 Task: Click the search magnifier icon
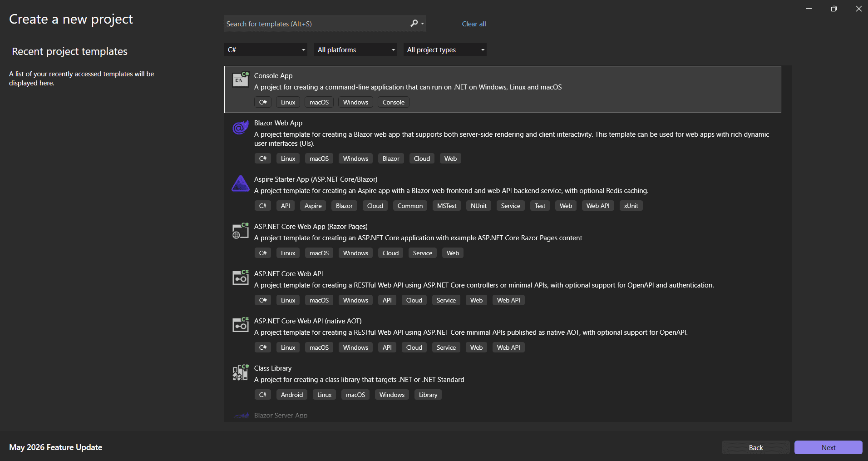414,24
